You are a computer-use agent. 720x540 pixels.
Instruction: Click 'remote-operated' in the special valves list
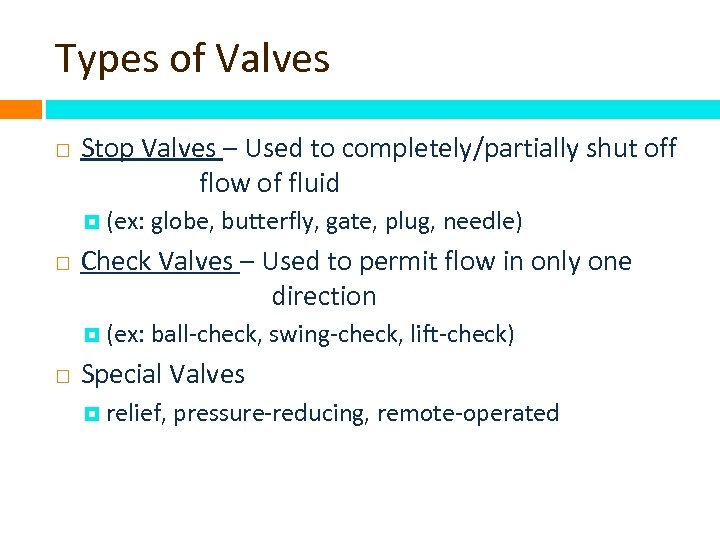[x=468, y=414]
